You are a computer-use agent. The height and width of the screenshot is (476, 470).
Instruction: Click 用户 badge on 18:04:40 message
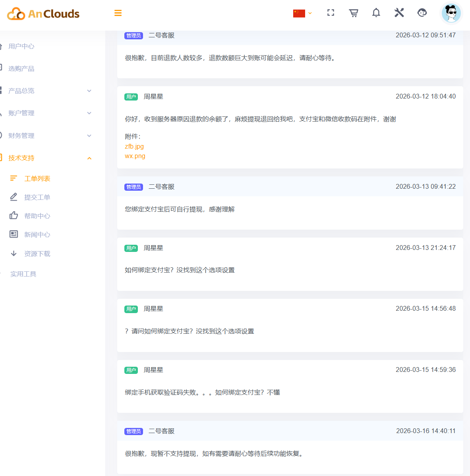point(131,97)
